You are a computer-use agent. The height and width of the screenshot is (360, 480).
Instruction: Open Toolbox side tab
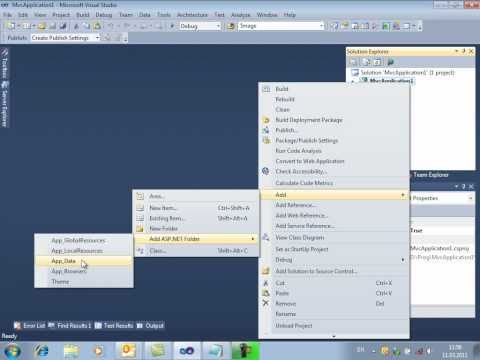[4, 64]
